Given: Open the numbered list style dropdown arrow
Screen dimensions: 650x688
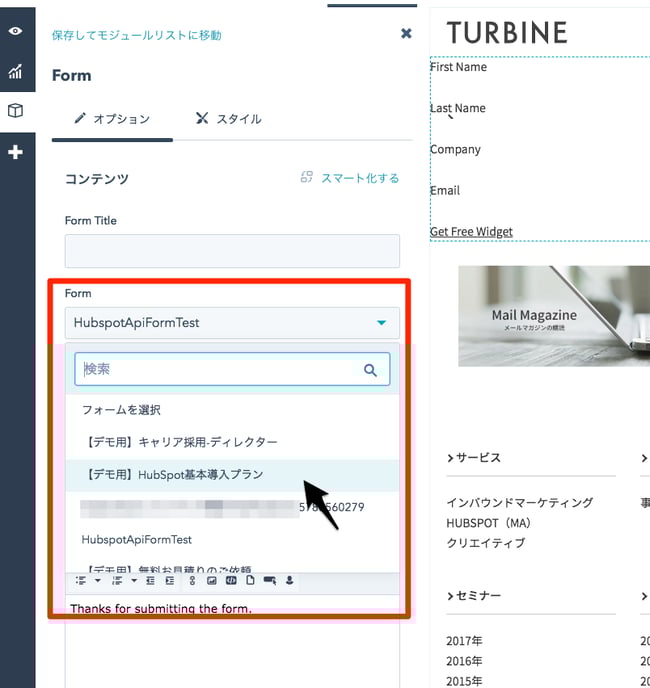Looking at the screenshot, I should [x=134, y=580].
